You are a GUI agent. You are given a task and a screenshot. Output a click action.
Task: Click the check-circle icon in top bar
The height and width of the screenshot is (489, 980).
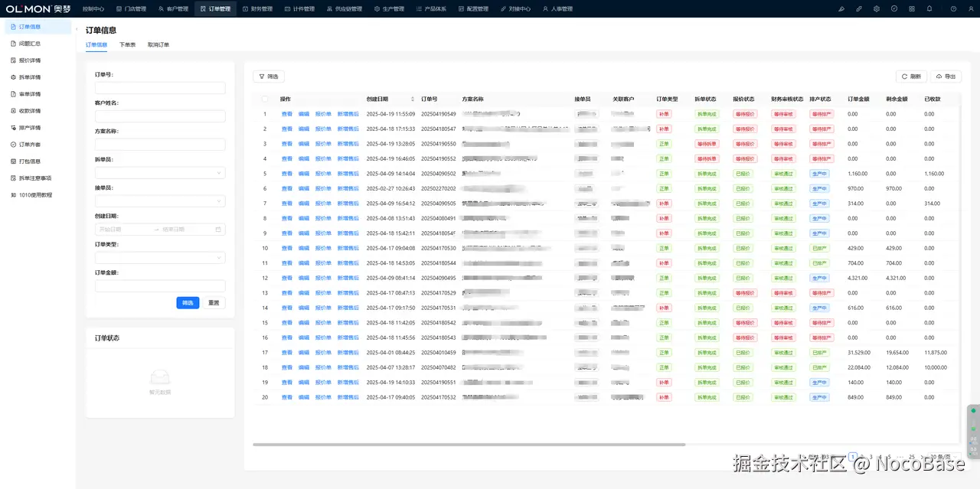pyautogui.click(x=894, y=8)
